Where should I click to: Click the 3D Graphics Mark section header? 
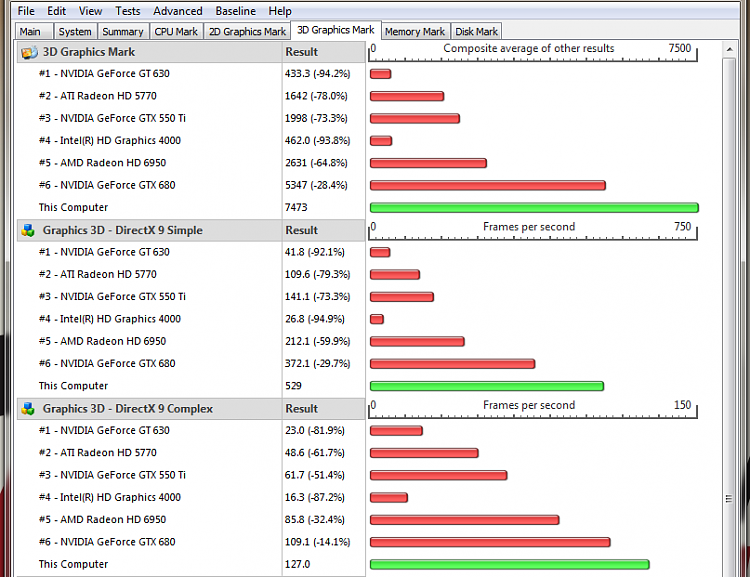149,52
